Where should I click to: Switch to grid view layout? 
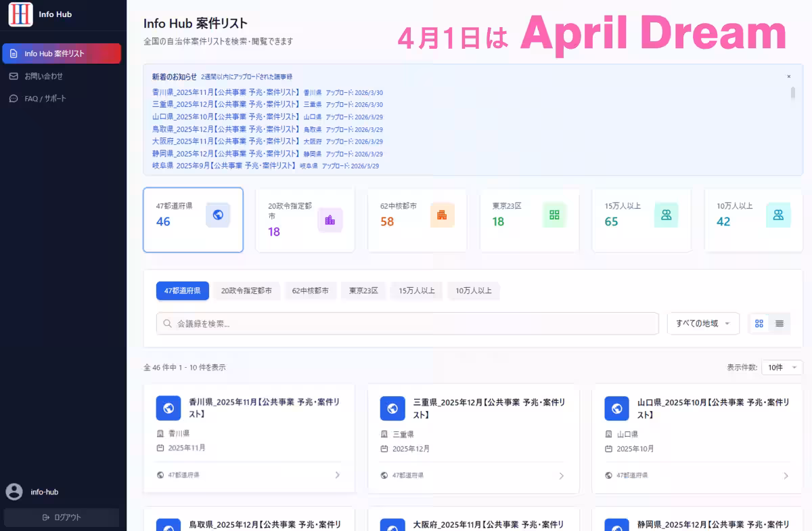click(x=759, y=324)
